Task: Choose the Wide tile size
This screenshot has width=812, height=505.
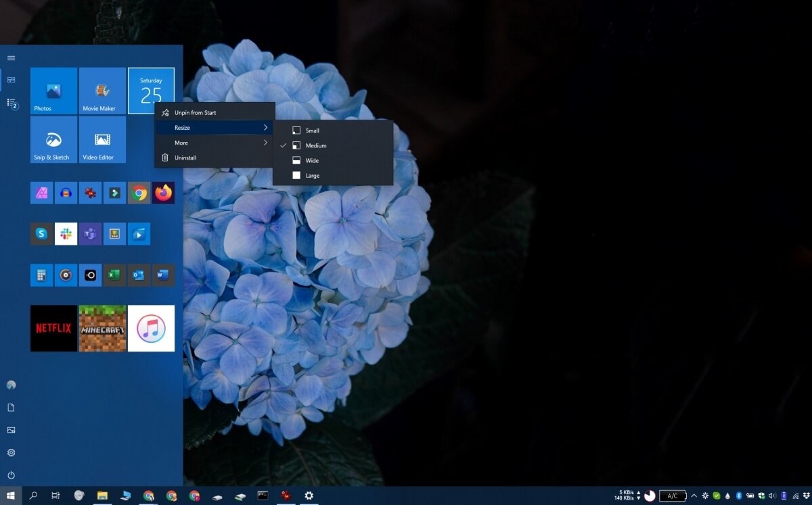Action: pos(312,160)
